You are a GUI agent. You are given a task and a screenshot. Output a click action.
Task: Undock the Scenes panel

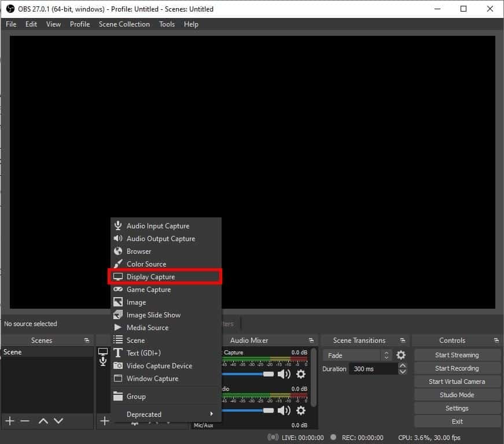point(86,341)
